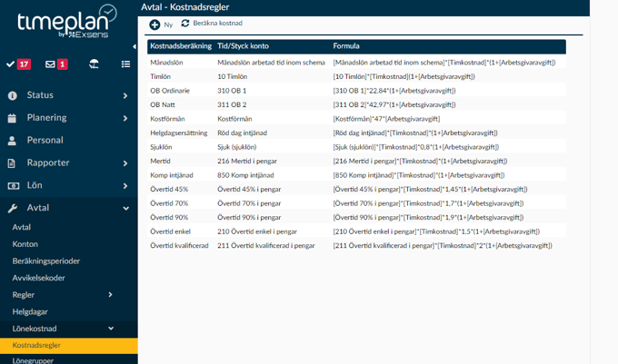Click the Kostförmån formula cell with *47*
The image size is (618, 364).
[386, 119]
